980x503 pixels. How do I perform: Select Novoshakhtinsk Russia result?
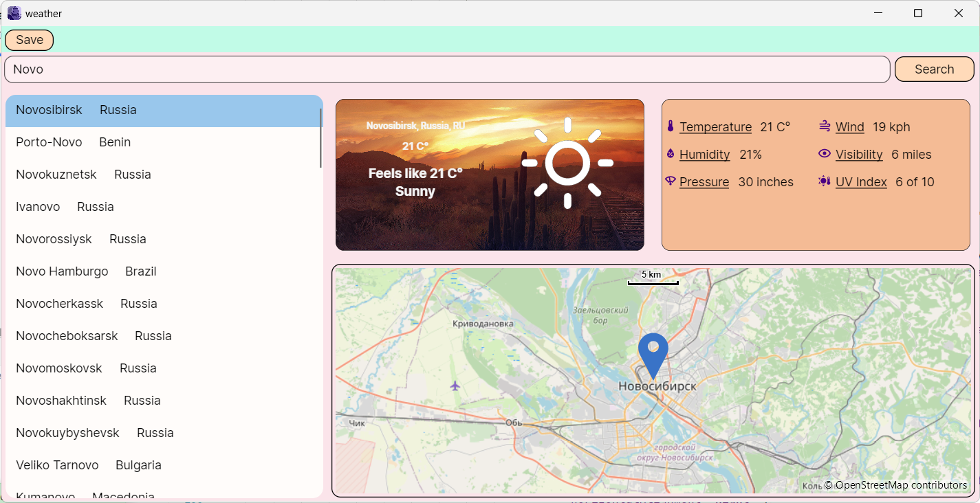pos(164,401)
